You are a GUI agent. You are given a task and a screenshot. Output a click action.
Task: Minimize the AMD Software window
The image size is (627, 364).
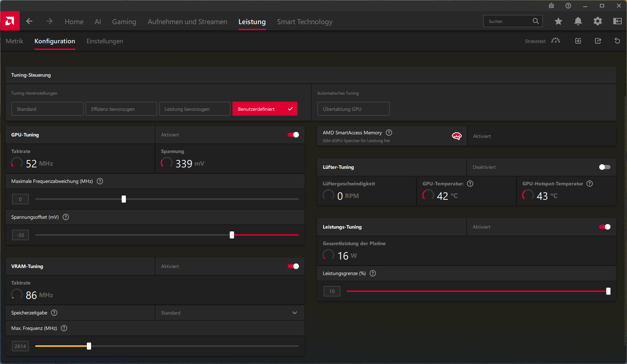[x=585, y=6]
